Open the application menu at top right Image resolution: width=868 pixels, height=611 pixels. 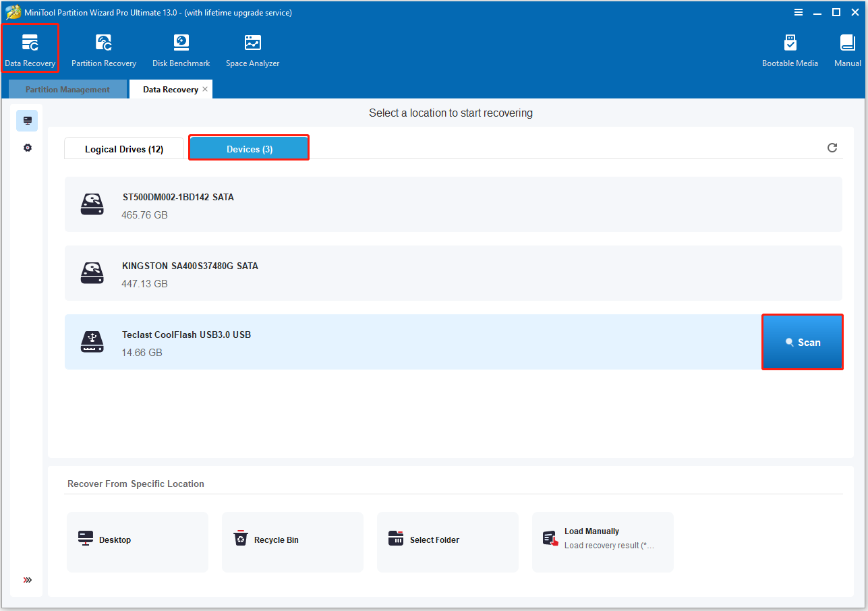[798, 11]
